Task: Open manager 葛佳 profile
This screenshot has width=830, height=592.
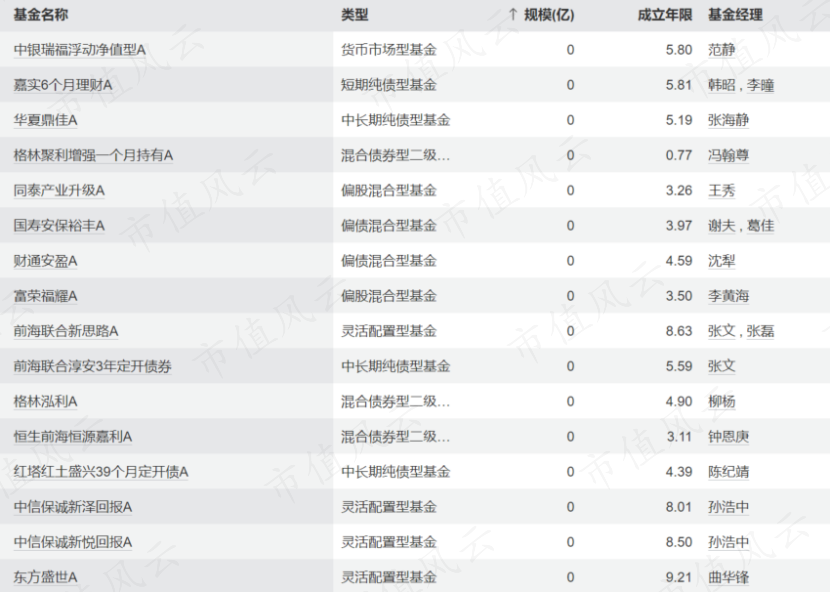Action: pyautogui.click(x=760, y=226)
